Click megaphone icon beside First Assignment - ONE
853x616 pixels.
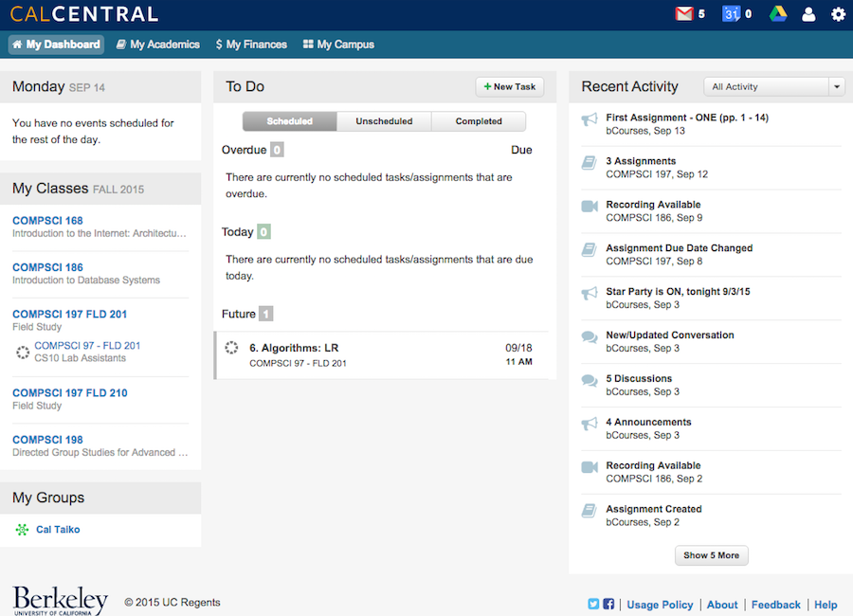590,119
